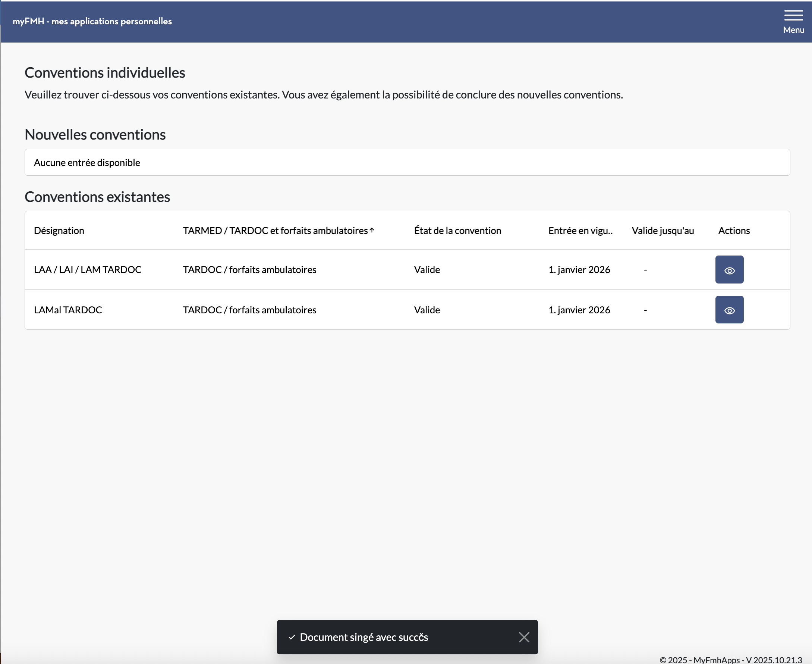This screenshot has height=664, width=812.
Task: Click 1. janvier 2026 in LAMal row
Action: pyautogui.click(x=579, y=310)
